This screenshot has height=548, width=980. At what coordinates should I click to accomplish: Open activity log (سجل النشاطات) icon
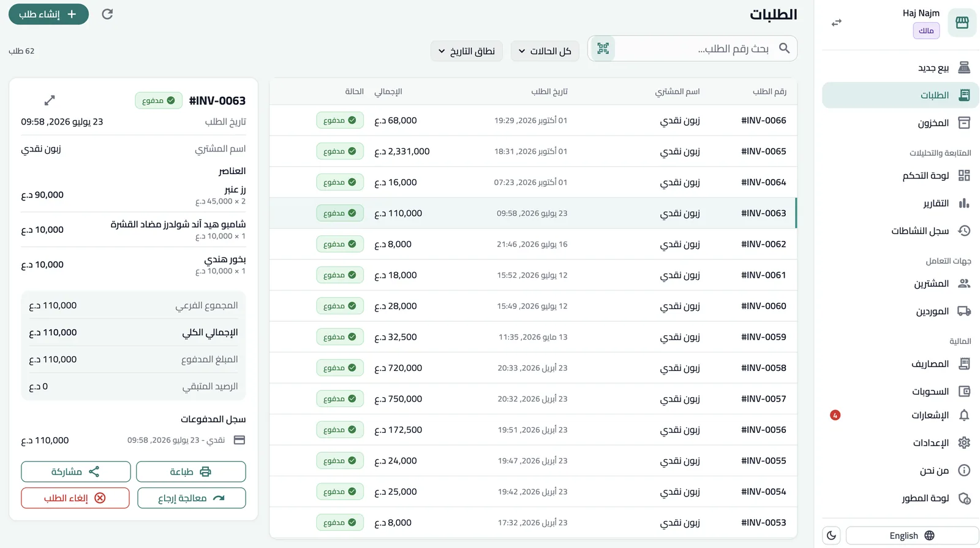click(964, 231)
